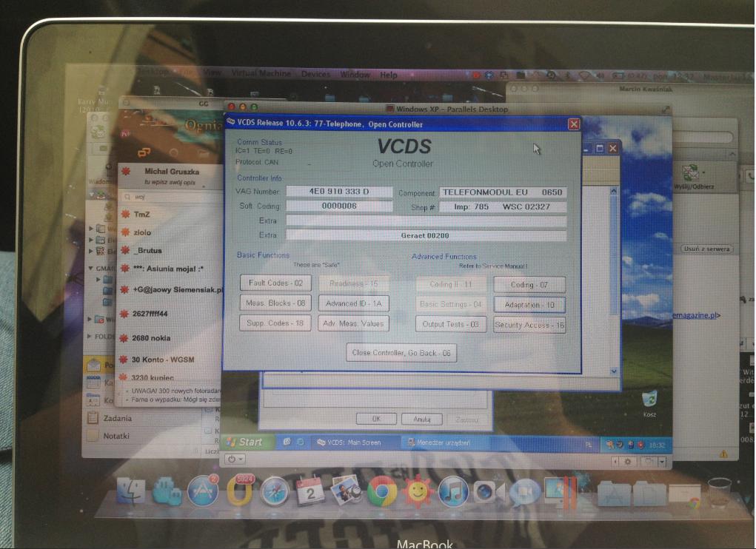This screenshot has height=549, width=756.
Task: Click the XP Start button
Action: [x=248, y=442]
